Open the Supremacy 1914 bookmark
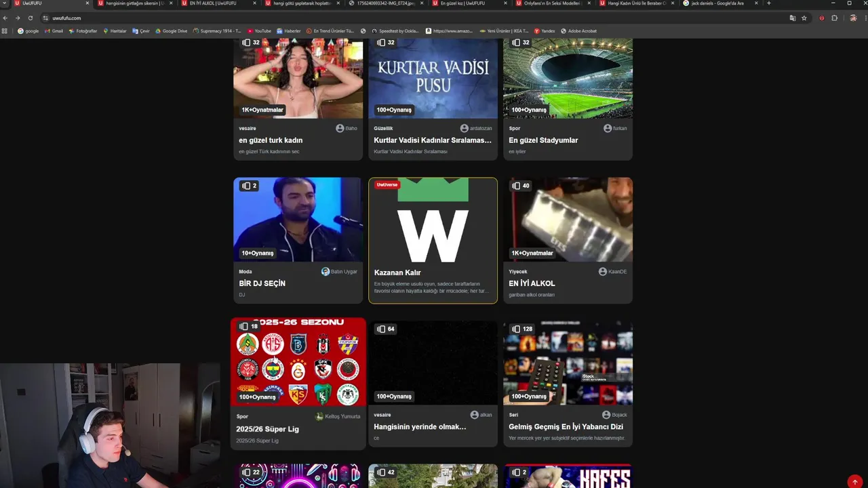Viewport: 868px width, 488px height. coord(218,31)
